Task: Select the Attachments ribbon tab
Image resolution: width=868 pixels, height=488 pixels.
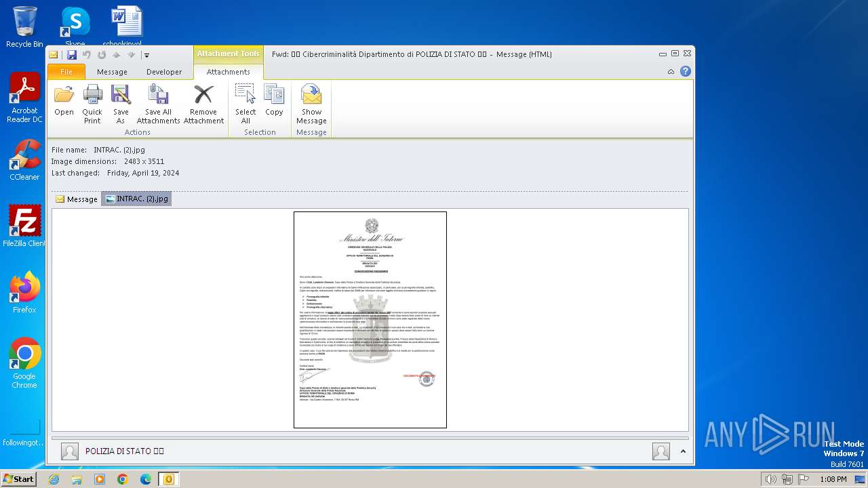Action: (228, 72)
